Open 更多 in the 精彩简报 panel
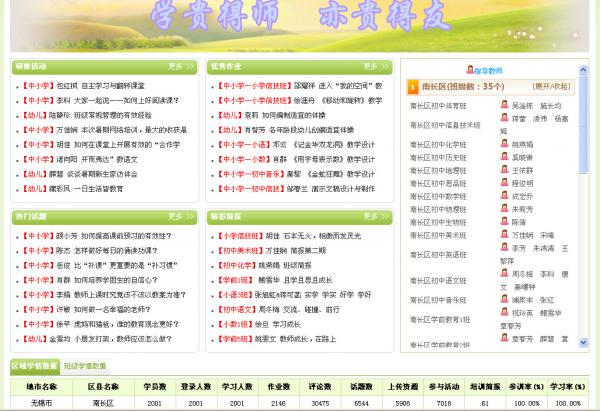The width and height of the screenshot is (600, 411). pyautogui.click(x=376, y=216)
